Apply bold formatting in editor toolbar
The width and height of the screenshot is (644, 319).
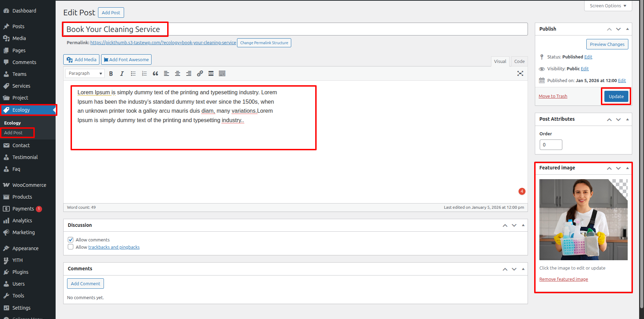(111, 73)
